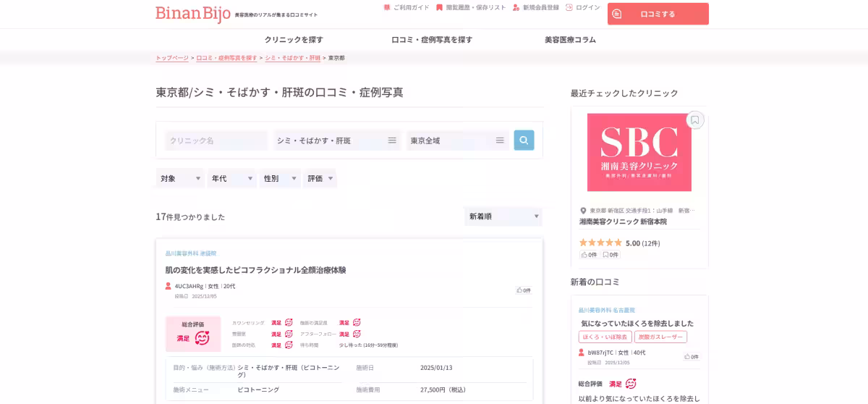
Task: Open the 美容医療コラム menu
Action: tap(570, 40)
